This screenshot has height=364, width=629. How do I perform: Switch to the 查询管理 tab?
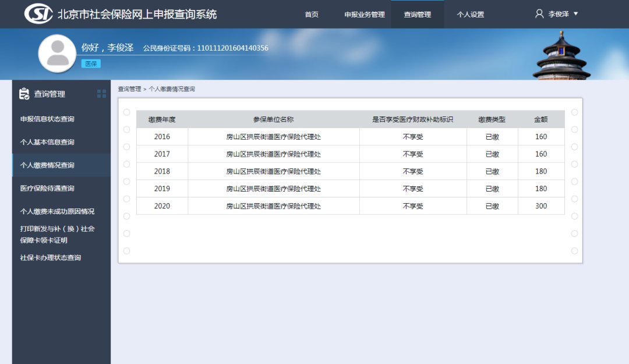pyautogui.click(x=418, y=15)
